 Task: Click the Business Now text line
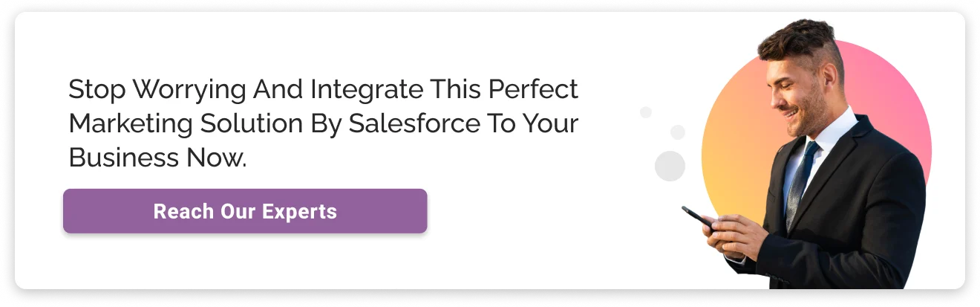pyautogui.click(x=157, y=158)
